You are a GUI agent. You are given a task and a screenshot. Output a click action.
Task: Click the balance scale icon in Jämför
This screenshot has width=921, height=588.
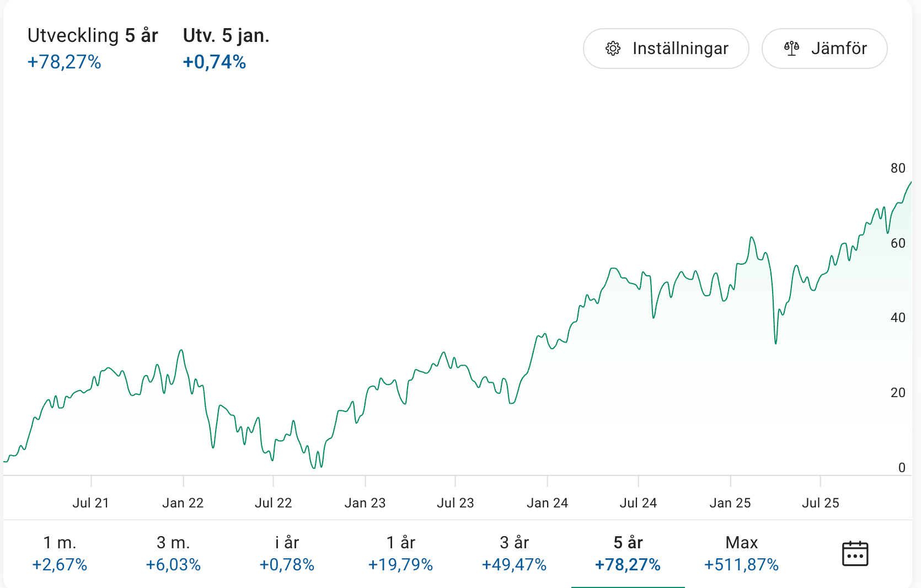[791, 49]
